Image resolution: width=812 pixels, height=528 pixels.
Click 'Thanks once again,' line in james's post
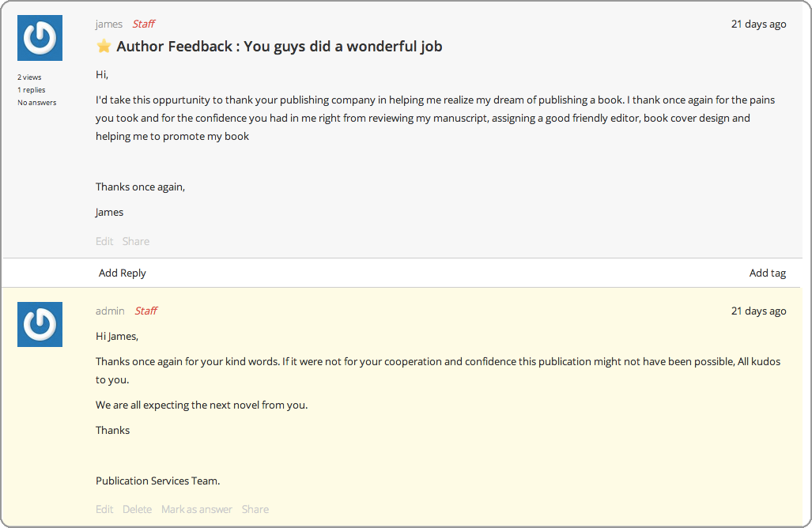pos(140,187)
